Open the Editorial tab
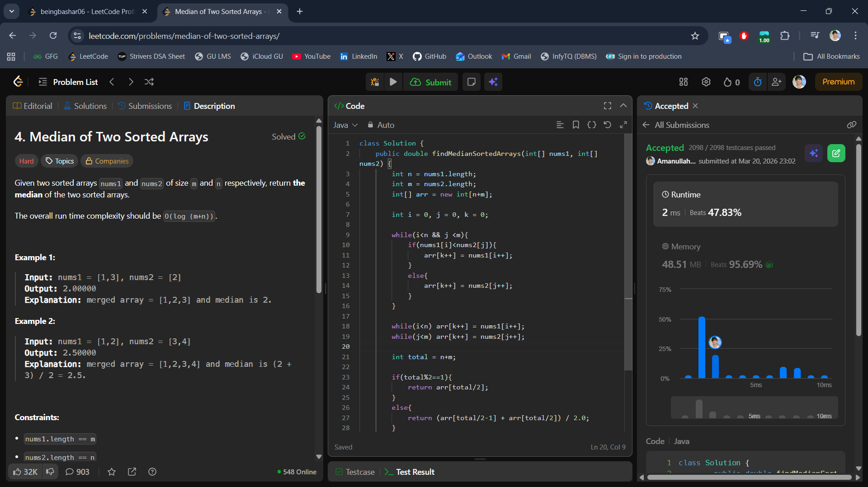Screen dimensions: 868x487 [x=33, y=106]
